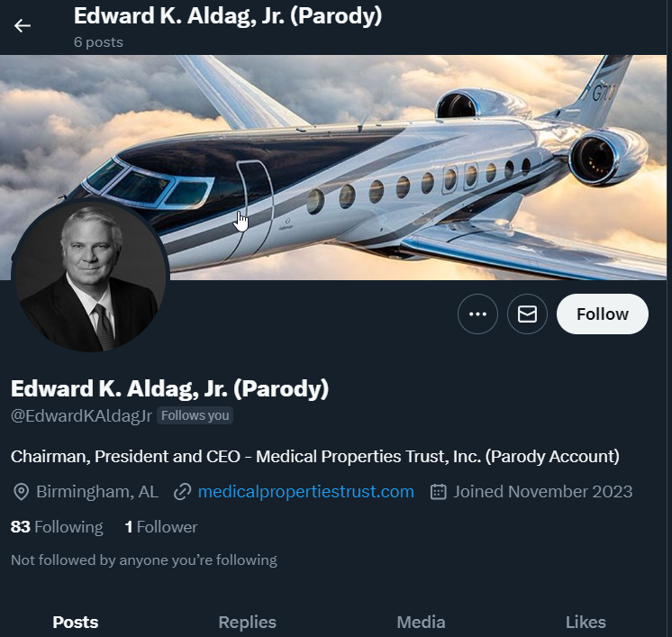The image size is (672, 637).
Task: Click the location pin icon
Action: tap(21, 492)
